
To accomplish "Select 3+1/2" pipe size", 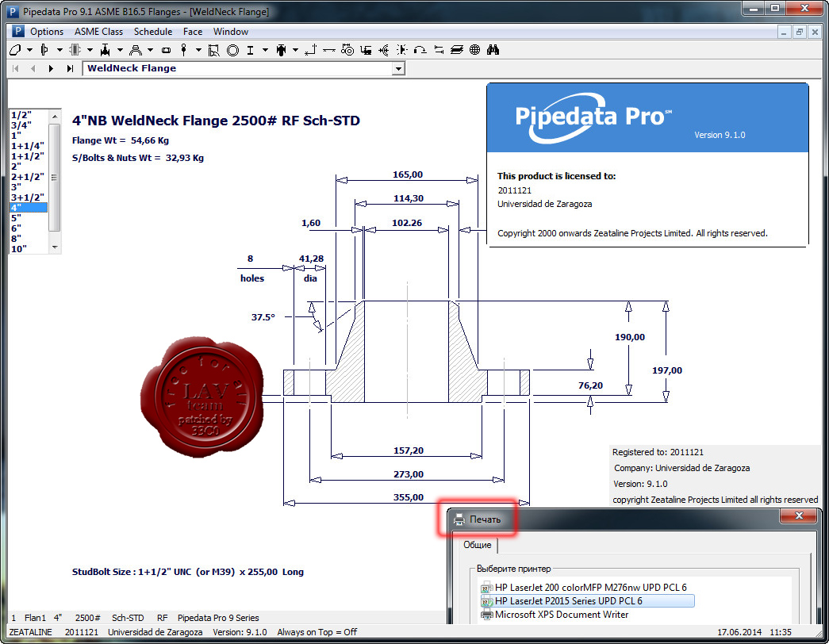I will coord(29,197).
